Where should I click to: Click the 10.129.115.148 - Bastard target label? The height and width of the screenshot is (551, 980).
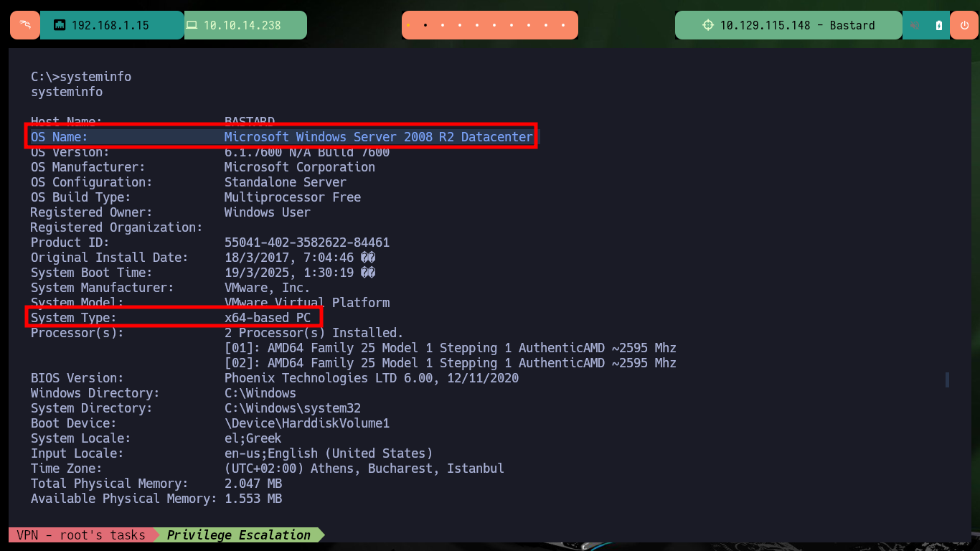click(x=797, y=25)
